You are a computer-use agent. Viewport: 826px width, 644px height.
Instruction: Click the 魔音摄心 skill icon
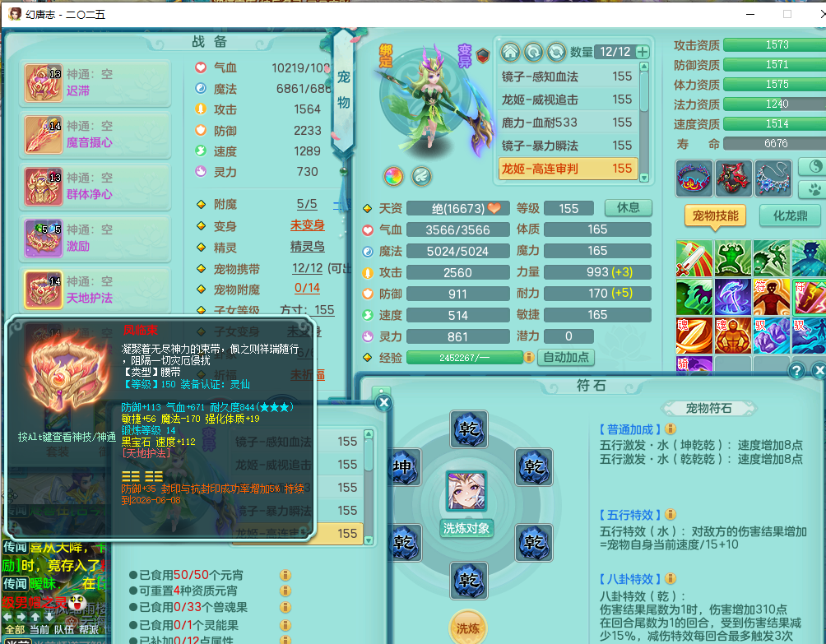click(44, 135)
